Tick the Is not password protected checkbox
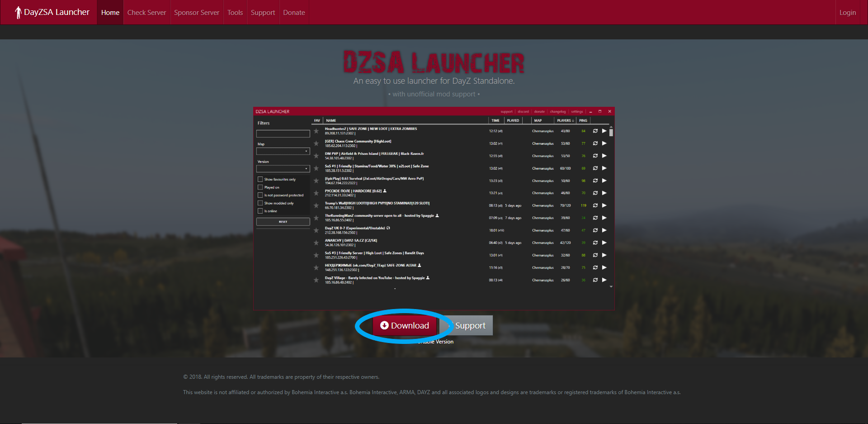The height and width of the screenshot is (424, 868). (x=260, y=195)
